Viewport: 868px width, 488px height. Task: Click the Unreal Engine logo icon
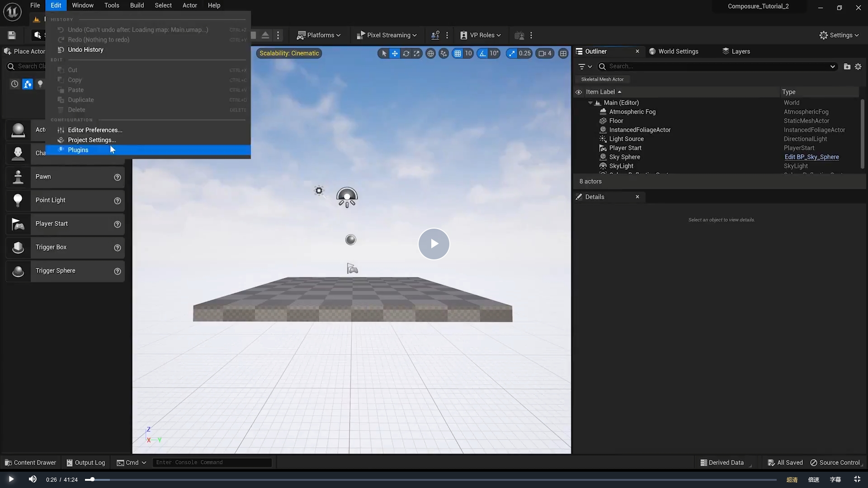(12, 12)
